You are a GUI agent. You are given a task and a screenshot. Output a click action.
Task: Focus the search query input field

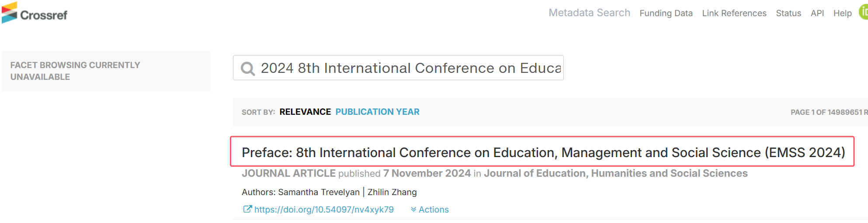[x=398, y=68]
